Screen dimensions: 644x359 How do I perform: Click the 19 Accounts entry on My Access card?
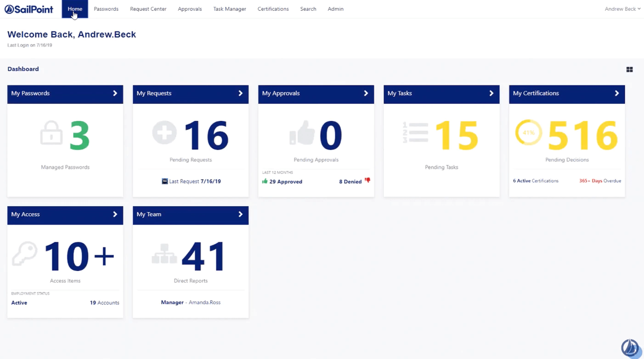(104, 302)
